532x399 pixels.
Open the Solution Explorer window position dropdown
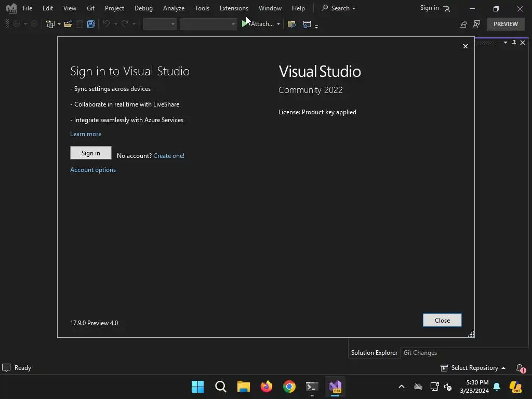(x=506, y=43)
